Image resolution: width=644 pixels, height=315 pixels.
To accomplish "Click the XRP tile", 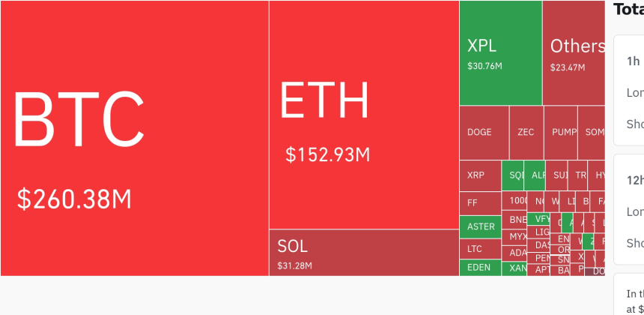I will pyautogui.click(x=479, y=175).
